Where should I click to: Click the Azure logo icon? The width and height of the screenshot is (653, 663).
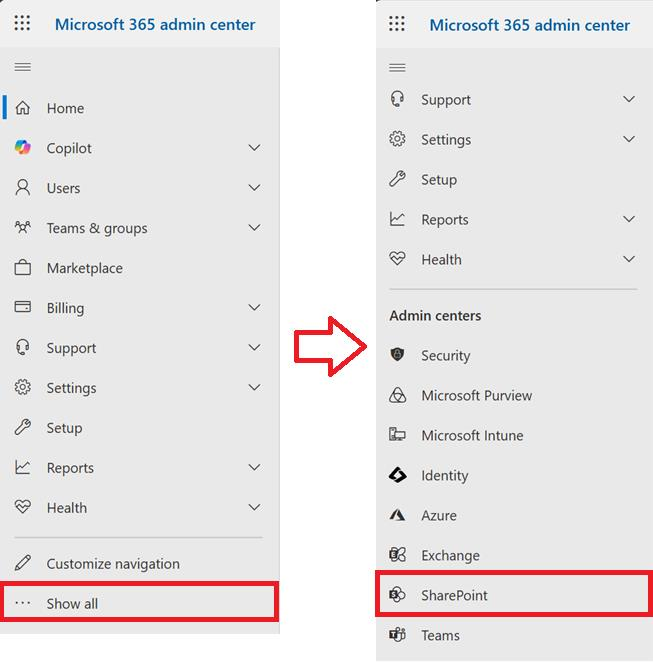(x=397, y=515)
